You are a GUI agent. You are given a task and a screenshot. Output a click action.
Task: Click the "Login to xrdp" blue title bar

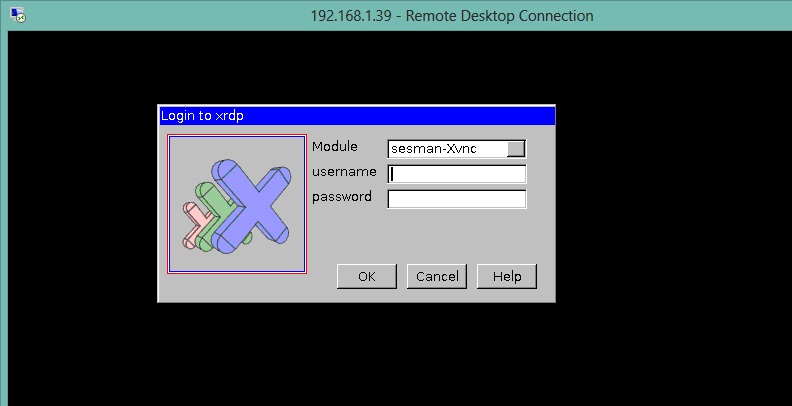(x=356, y=115)
